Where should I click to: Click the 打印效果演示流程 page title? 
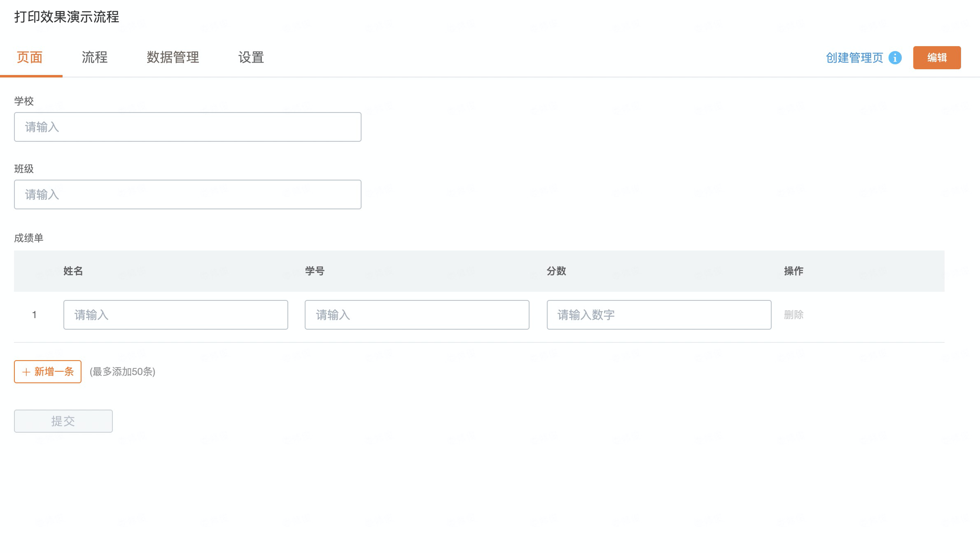67,17
